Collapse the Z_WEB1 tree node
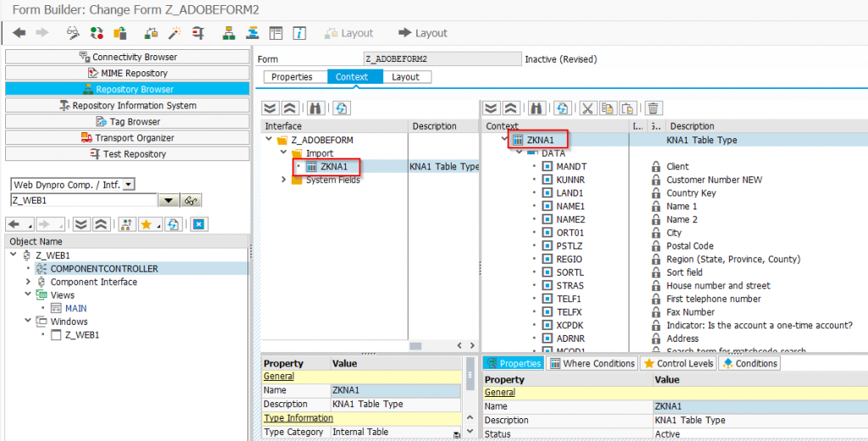 click(14, 255)
